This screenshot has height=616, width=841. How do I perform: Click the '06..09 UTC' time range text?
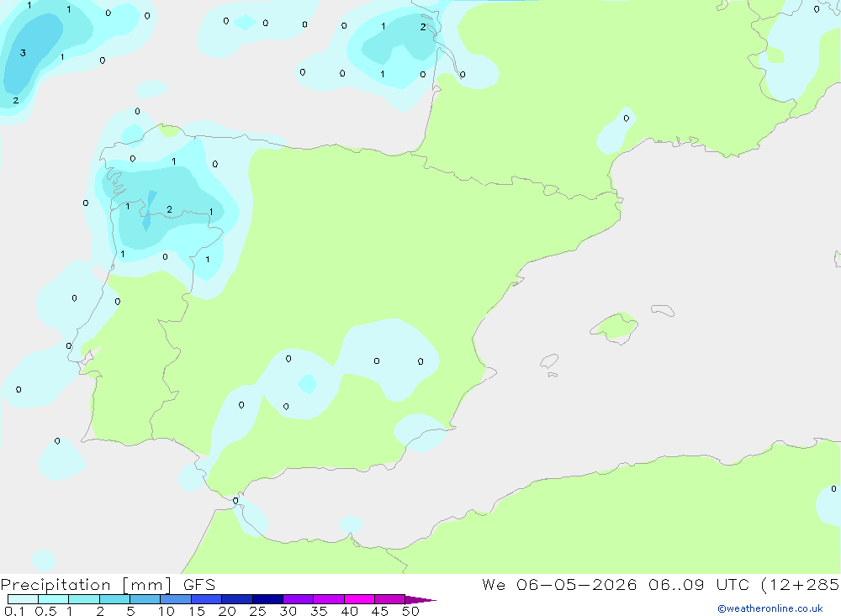pyautogui.click(x=698, y=584)
